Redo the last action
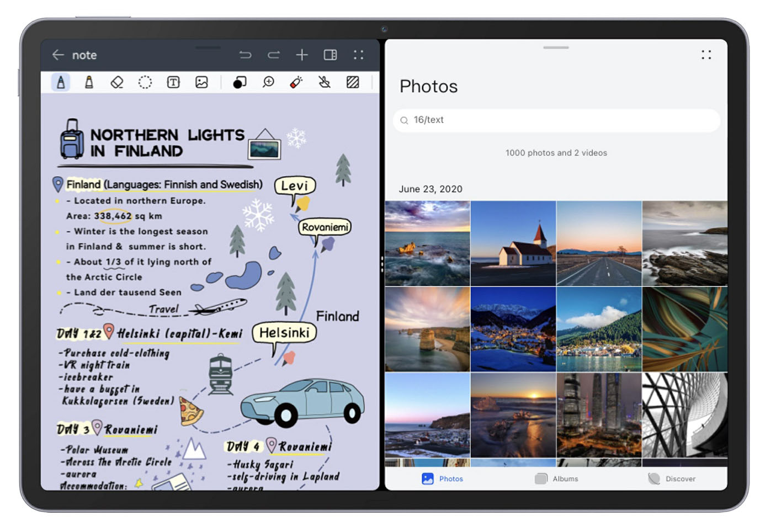 pos(274,55)
